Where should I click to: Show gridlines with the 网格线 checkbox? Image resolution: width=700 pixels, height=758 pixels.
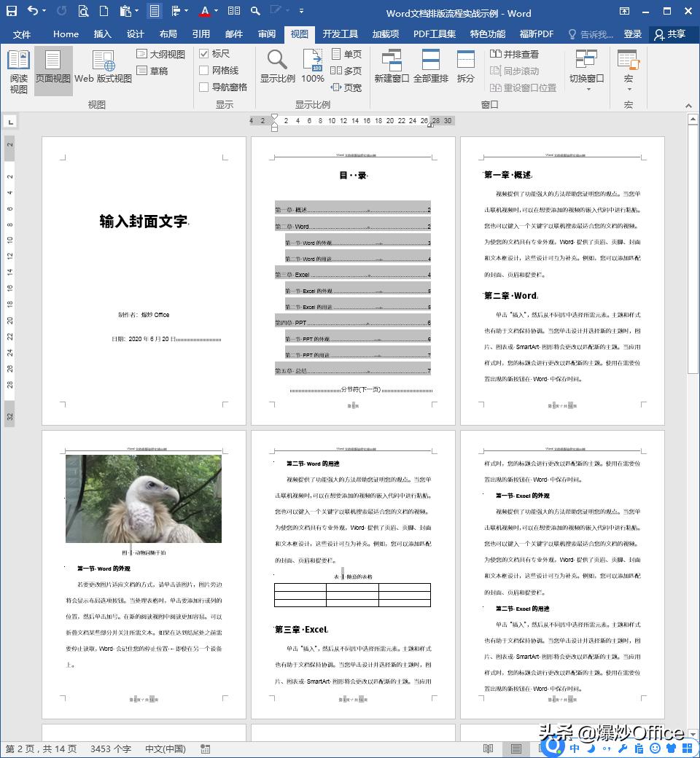205,70
